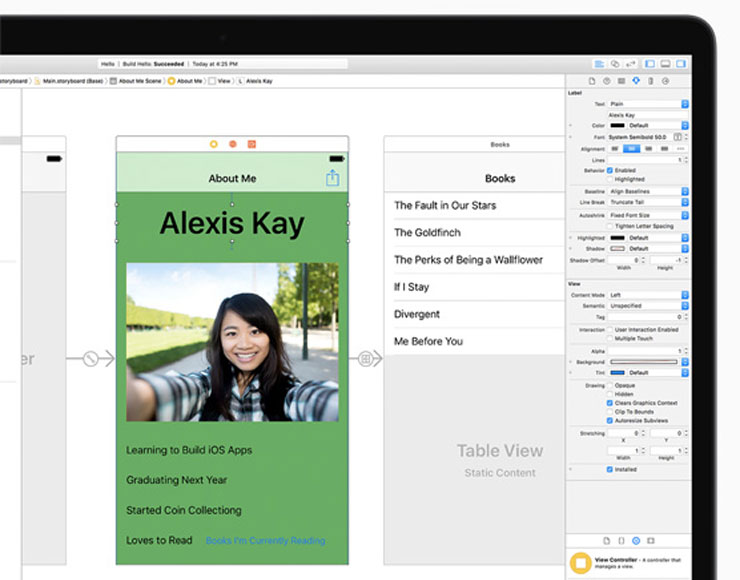Screen dimensions: 740x580
Task: Choose center text alignment segment
Action: 631,149
